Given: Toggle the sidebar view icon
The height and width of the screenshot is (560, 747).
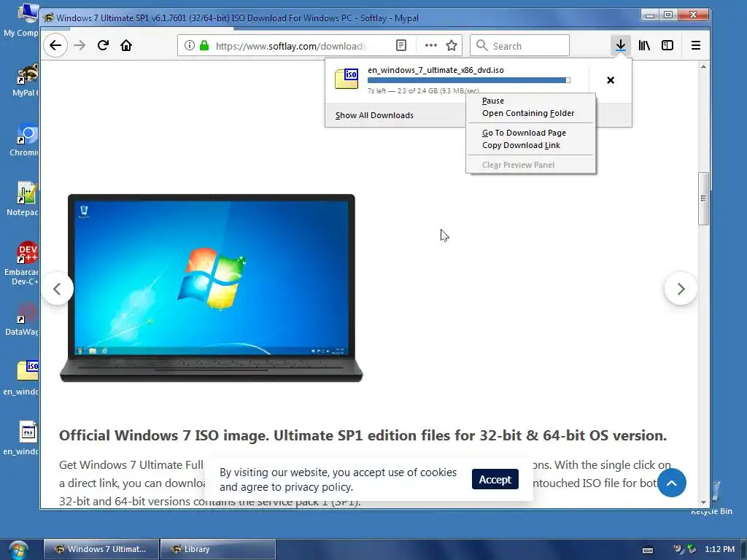Looking at the screenshot, I should coord(667,46).
